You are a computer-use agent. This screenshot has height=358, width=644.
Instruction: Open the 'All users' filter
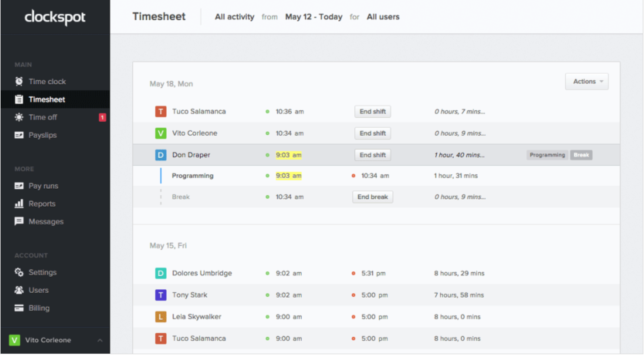point(383,17)
